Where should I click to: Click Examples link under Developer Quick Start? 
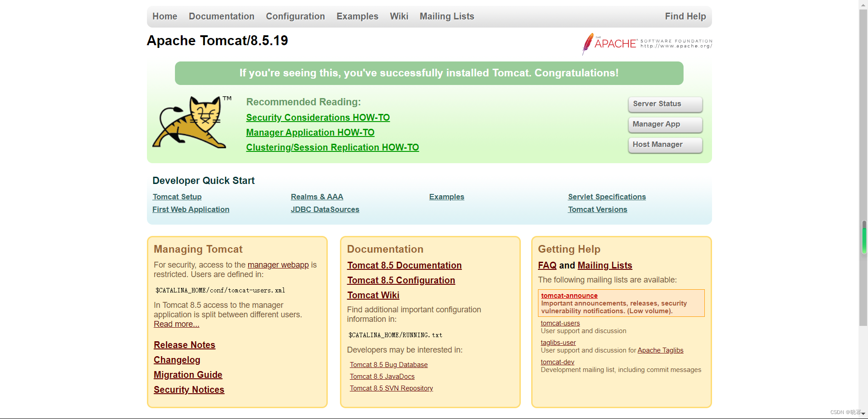pos(447,197)
